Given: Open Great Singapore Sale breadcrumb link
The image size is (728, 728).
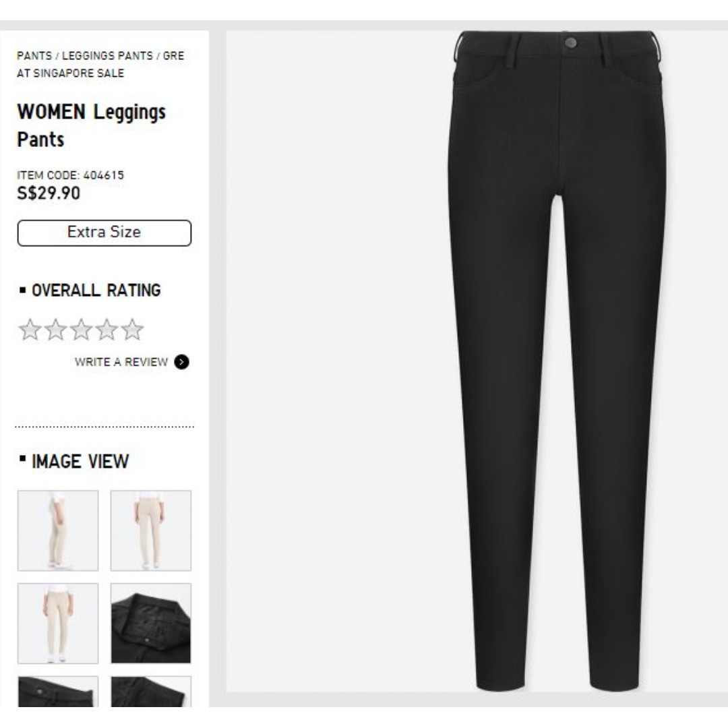Looking at the screenshot, I should point(100,65).
